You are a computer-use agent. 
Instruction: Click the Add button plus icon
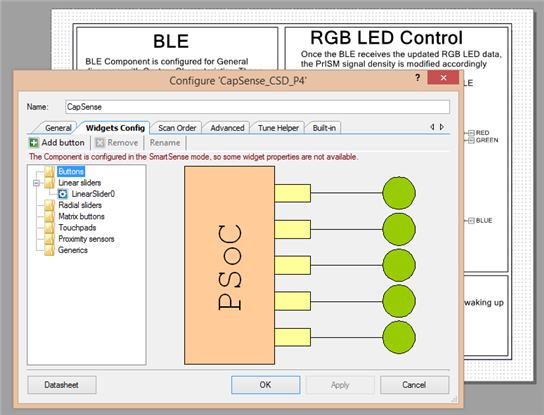point(34,143)
